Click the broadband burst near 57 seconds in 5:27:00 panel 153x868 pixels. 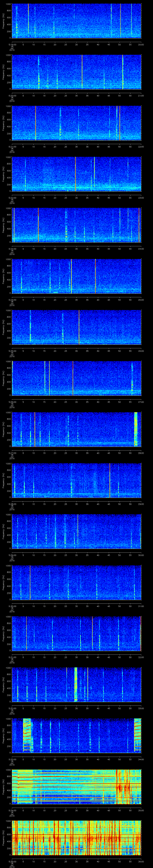pyautogui.click(x=136, y=429)
